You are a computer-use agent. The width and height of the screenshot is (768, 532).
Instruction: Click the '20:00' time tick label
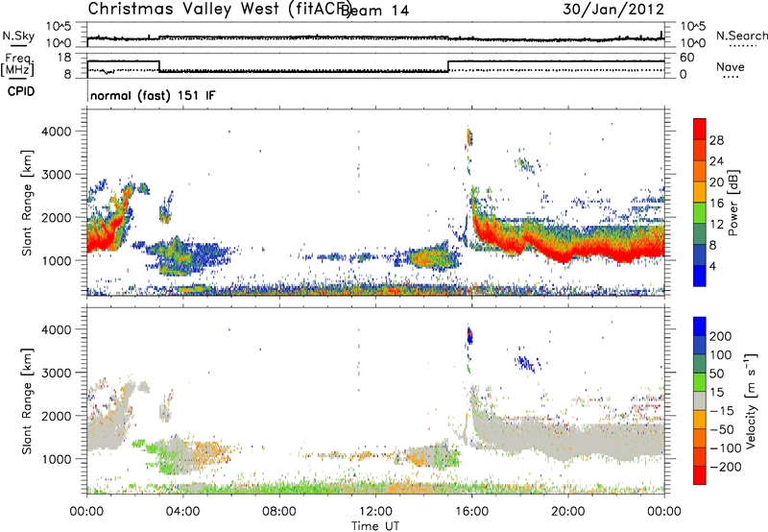pos(567,512)
